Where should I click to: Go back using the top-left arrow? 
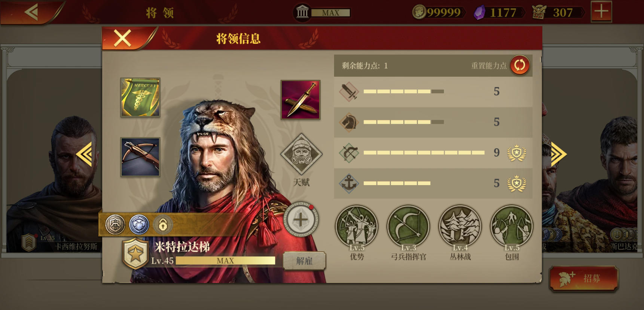pos(31,12)
